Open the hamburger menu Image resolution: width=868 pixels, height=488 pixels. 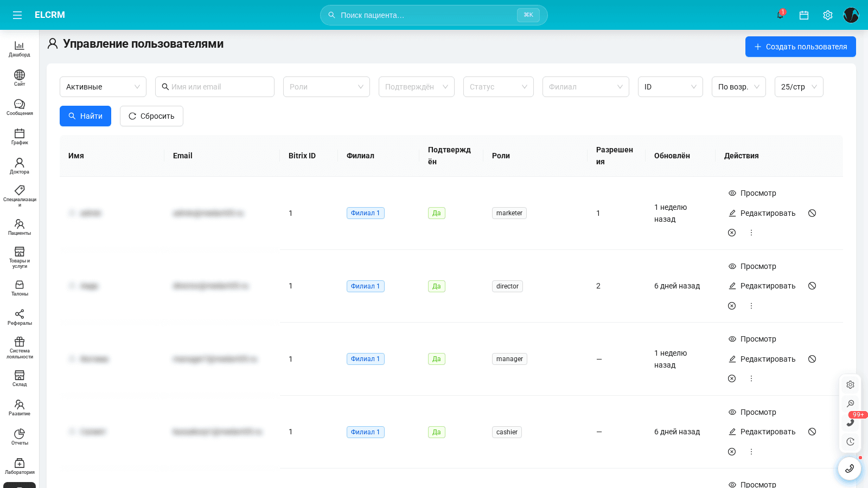pos(17,15)
